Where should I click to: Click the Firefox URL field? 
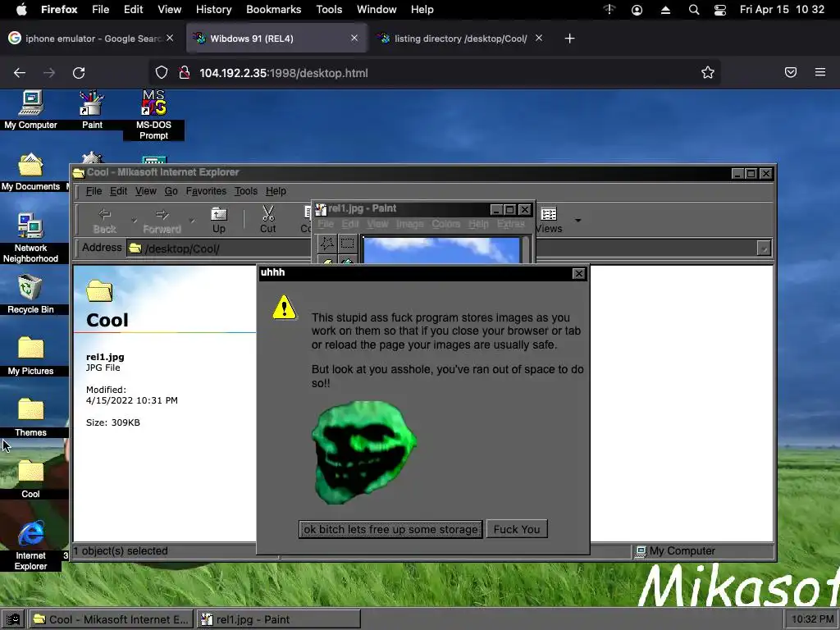point(434,73)
